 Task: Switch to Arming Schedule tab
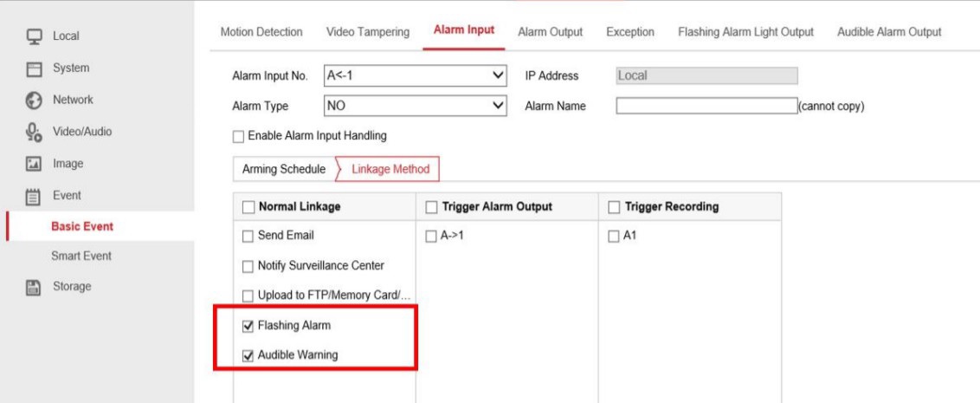point(284,169)
